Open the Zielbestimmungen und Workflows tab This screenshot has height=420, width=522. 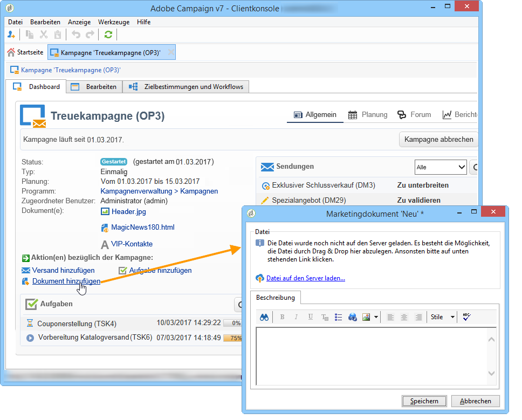point(186,87)
